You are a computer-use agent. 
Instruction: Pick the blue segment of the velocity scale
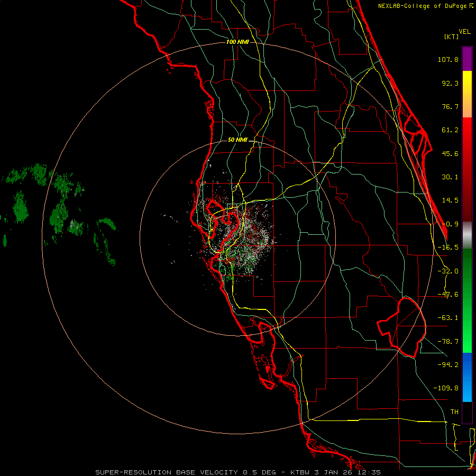click(x=467, y=377)
